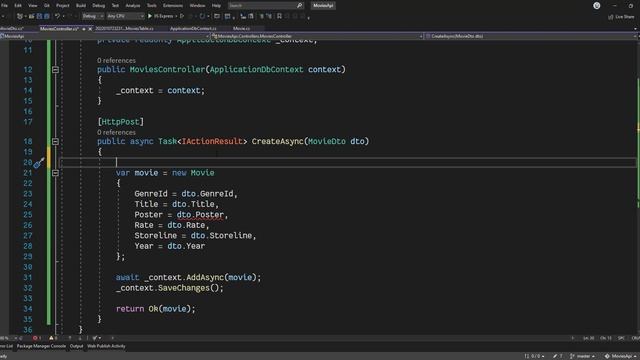
Task: Open the Debug configuration dropdown
Action: 93,16
